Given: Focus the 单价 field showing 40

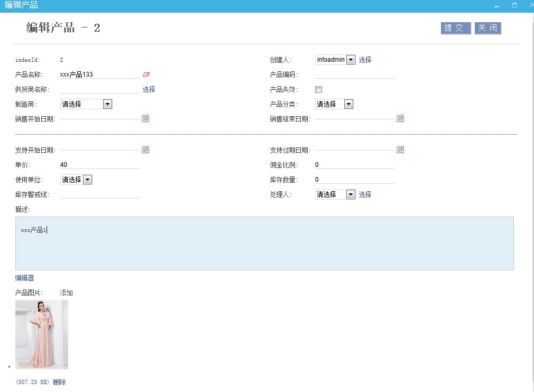Looking at the screenshot, I should (x=100, y=165).
